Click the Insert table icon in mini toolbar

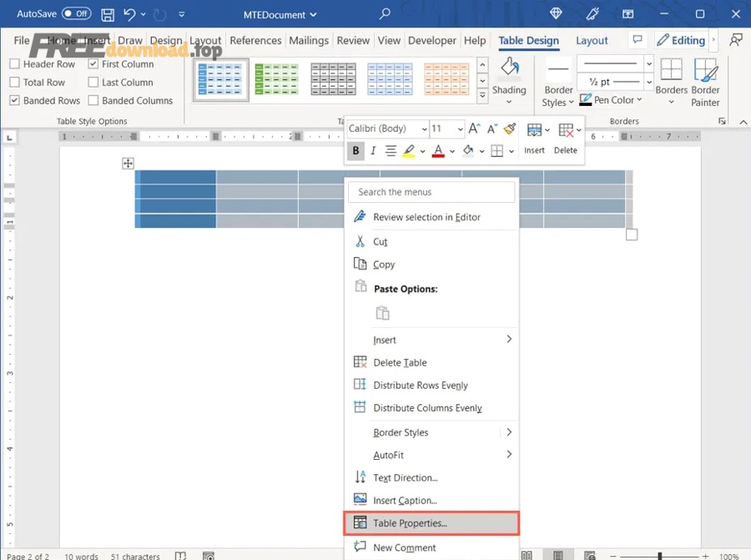(x=534, y=130)
